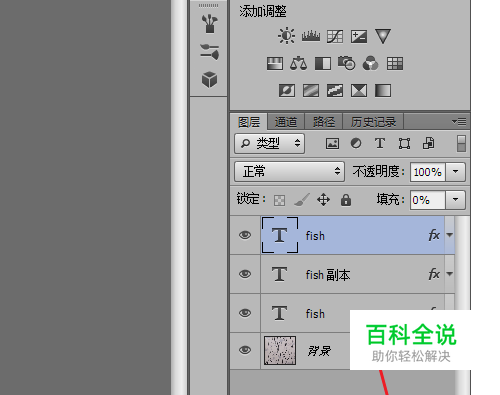Add an Invert adjustment layer
Screen dimensions: 500x395
[287, 90]
